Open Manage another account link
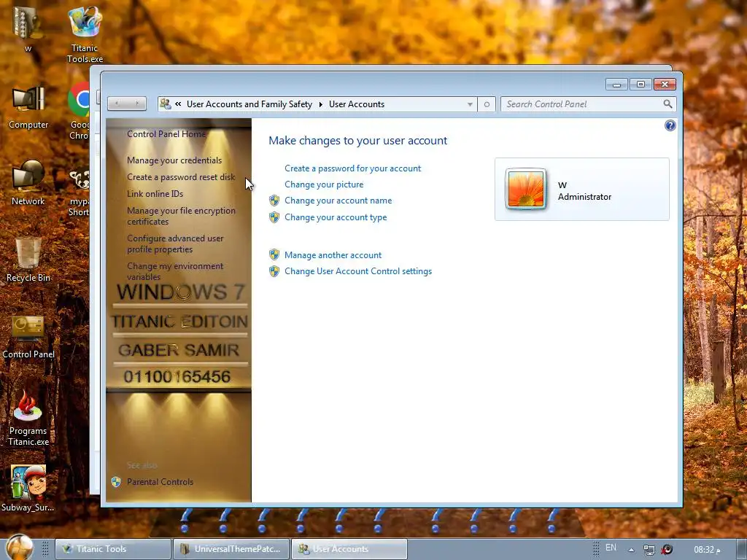 click(x=333, y=254)
